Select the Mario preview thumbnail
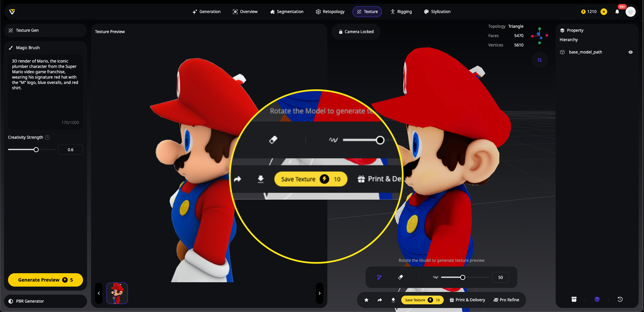644x312 pixels. tap(117, 293)
